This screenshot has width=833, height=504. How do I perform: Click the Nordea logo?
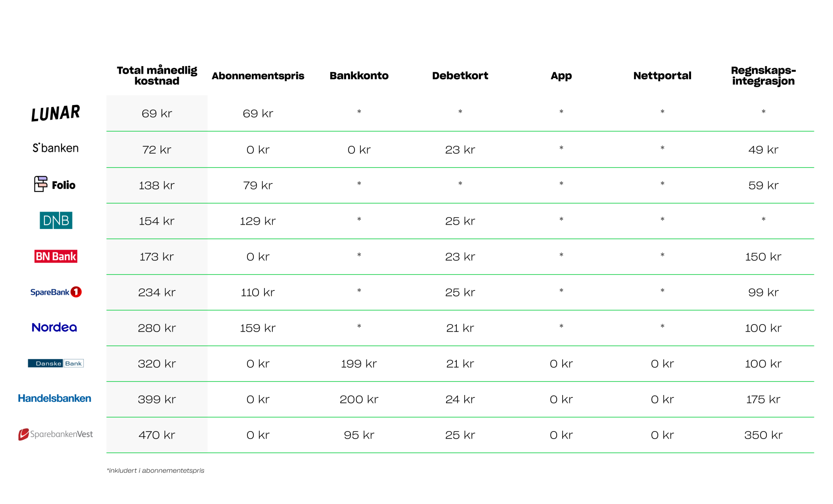coord(55,327)
